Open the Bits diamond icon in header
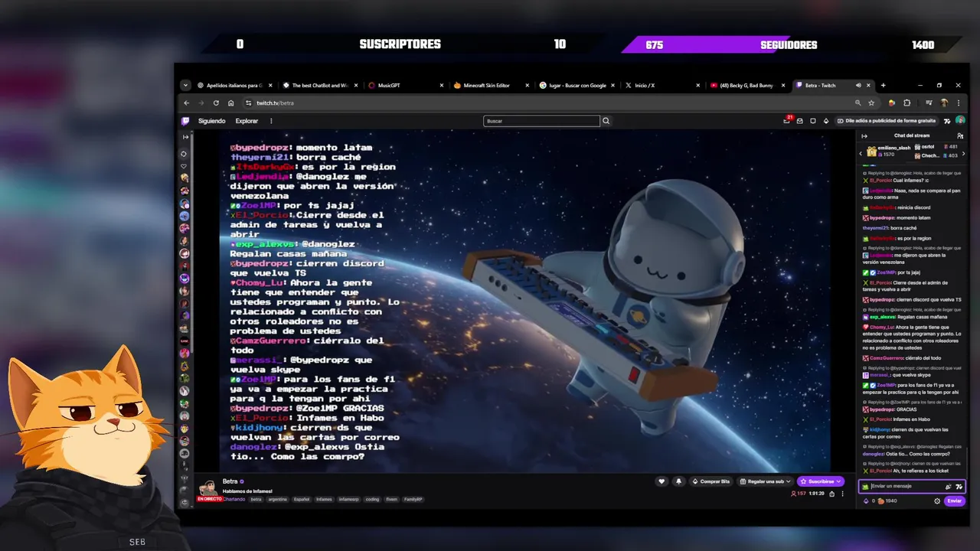 tap(826, 121)
